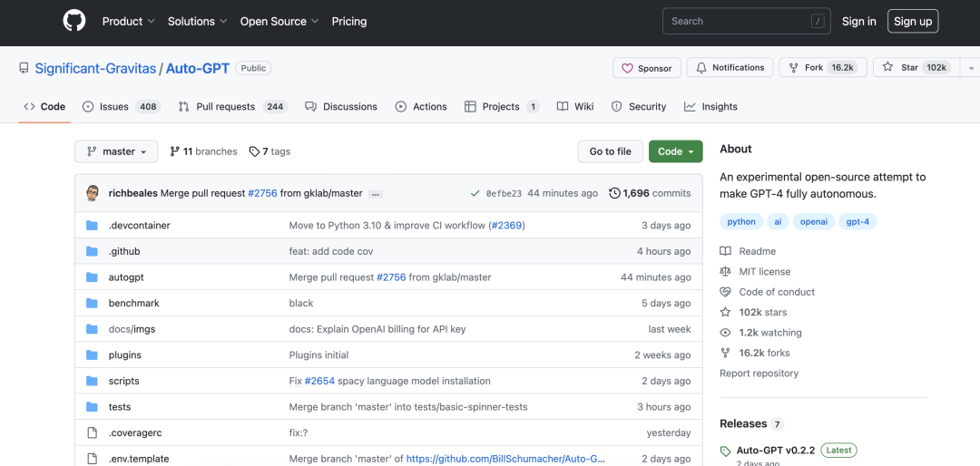Open the Projects tab
This screenshot has height=466, width=980.
502,107
